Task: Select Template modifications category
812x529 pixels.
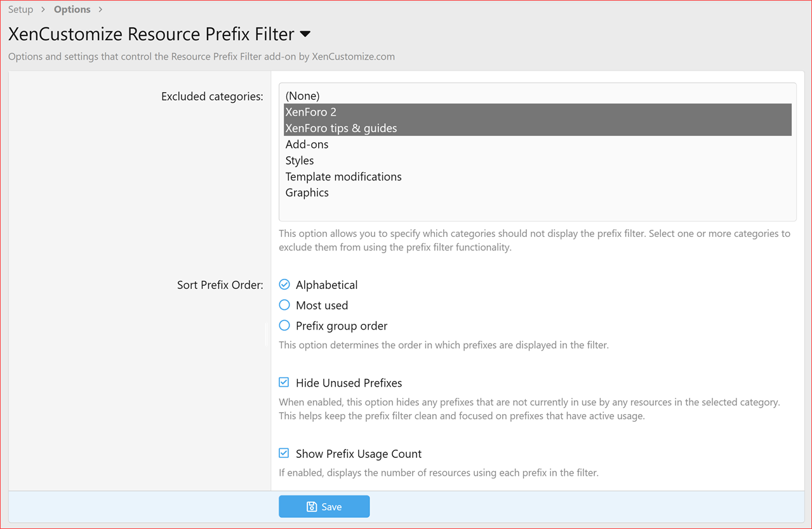Action: pyautogui.click(x=538, y=177)
